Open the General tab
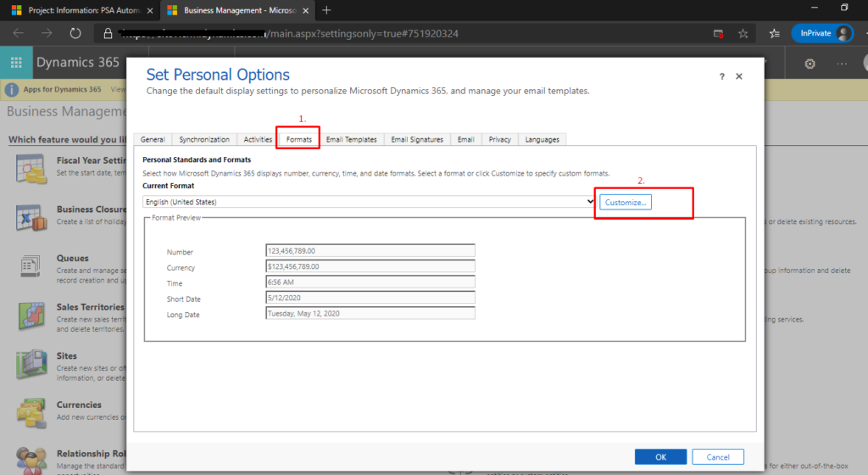 coord(153,139)
